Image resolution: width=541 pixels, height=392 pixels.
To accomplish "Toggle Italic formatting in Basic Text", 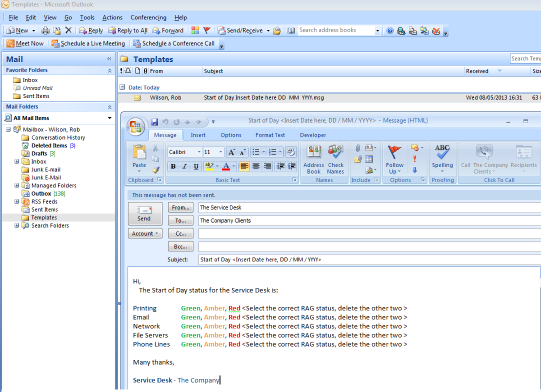I will tap(184, 167).
